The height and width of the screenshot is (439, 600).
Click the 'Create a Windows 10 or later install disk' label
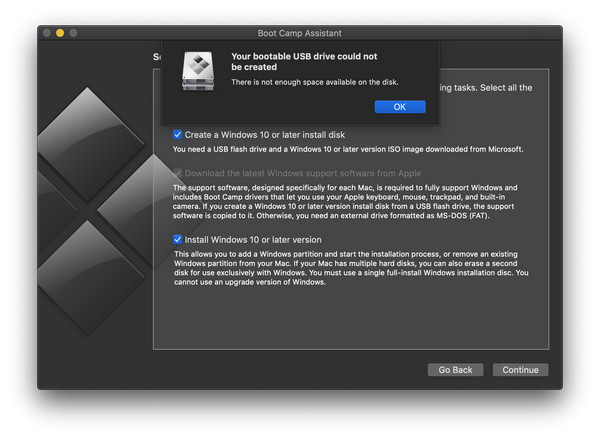click(x=265, y=135)
